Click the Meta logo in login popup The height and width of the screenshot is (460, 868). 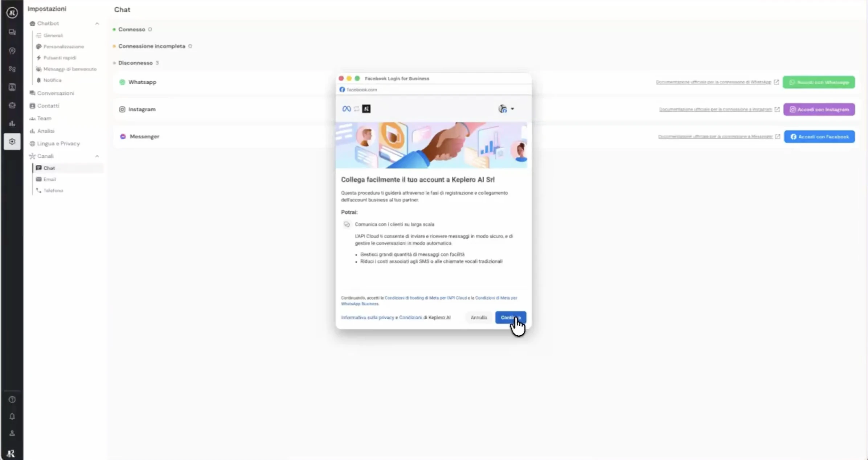[x=347, y=109]
